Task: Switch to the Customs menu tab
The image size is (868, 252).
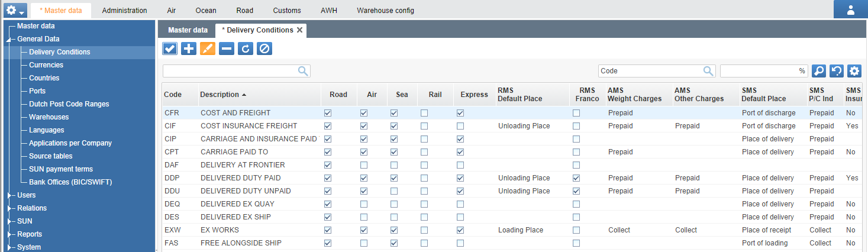Action: point(287,11)
